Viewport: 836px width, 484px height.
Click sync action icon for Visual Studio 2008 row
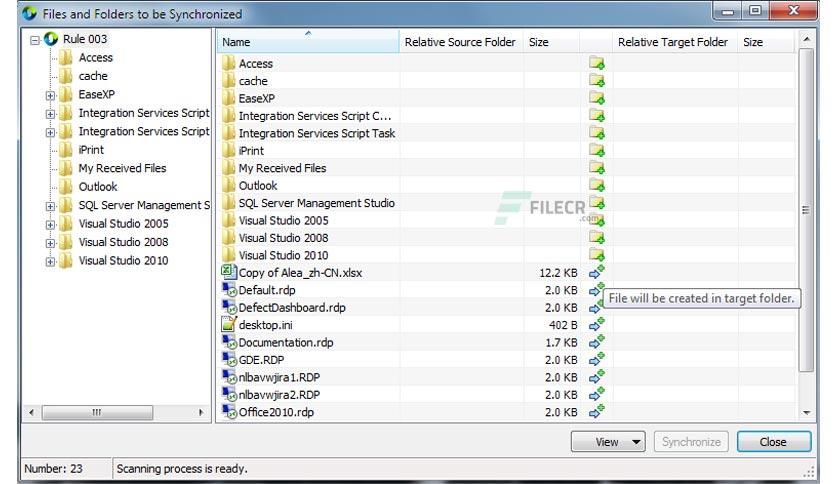click(597, 238)
